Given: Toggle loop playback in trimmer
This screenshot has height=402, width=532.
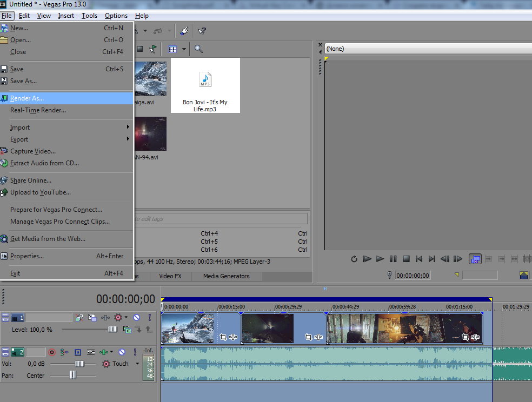Looking at the screenshot, I should [354, 259].
